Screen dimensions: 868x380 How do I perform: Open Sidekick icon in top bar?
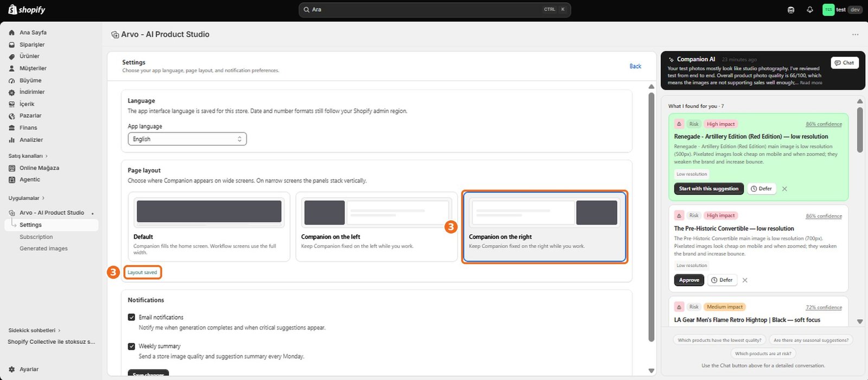click(791, 10)
